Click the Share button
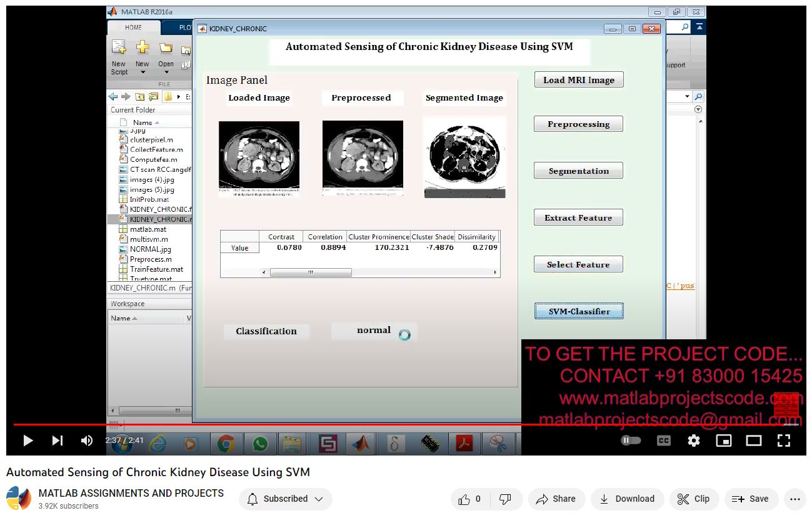The image size is (812, 518). (556, 499)
